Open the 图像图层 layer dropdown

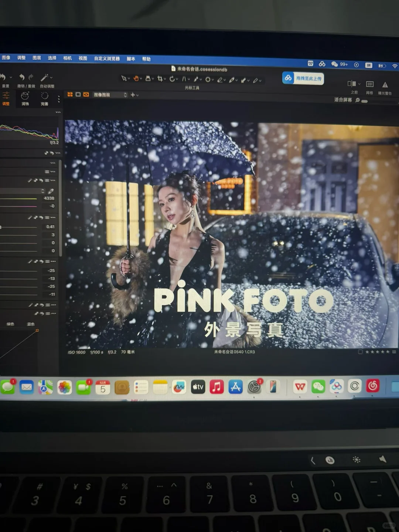point(110,95)
